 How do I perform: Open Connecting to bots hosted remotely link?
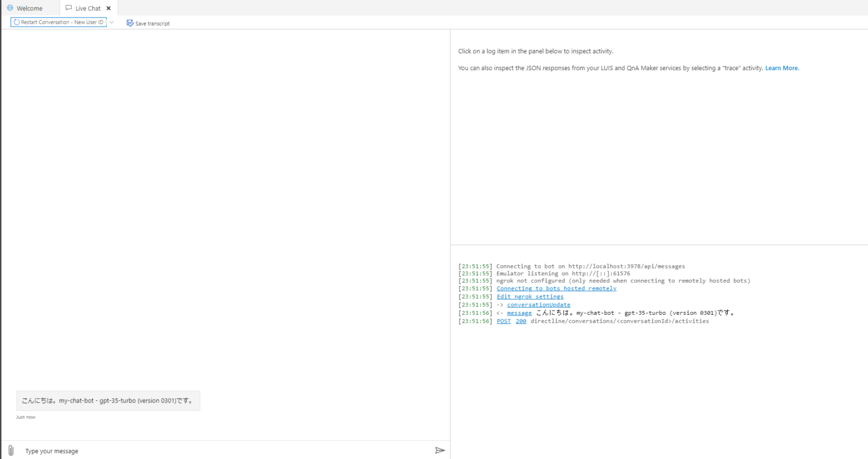(556, 288)
